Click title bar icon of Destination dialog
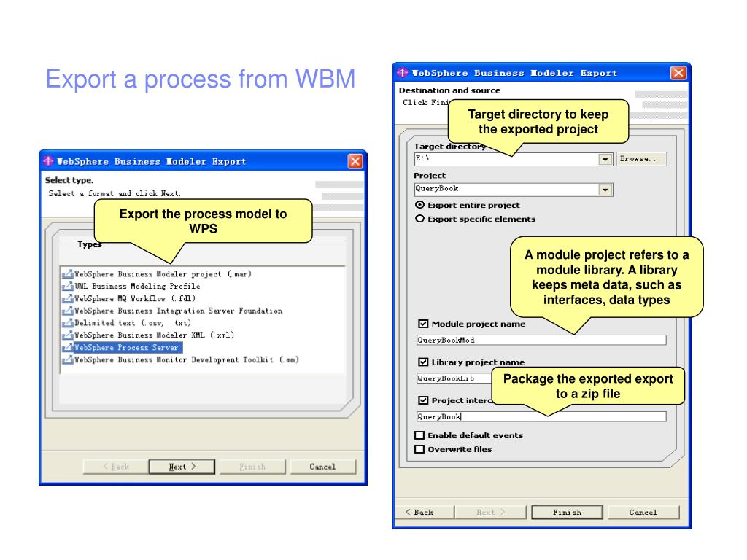 click(x=403, y=72)
